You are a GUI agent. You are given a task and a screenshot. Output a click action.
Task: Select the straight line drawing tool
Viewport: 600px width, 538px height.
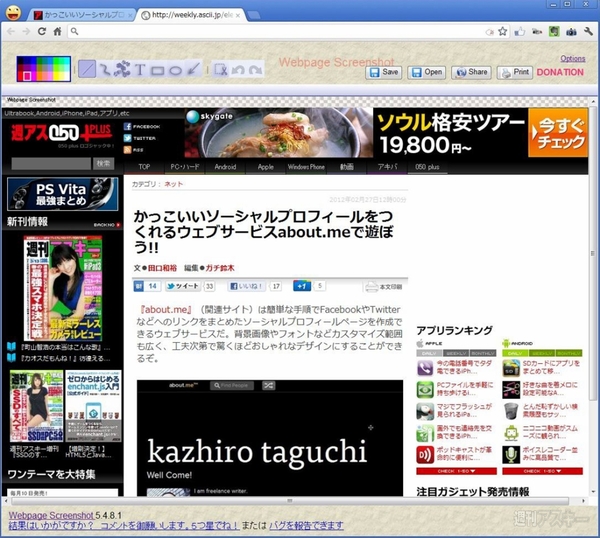87,69
